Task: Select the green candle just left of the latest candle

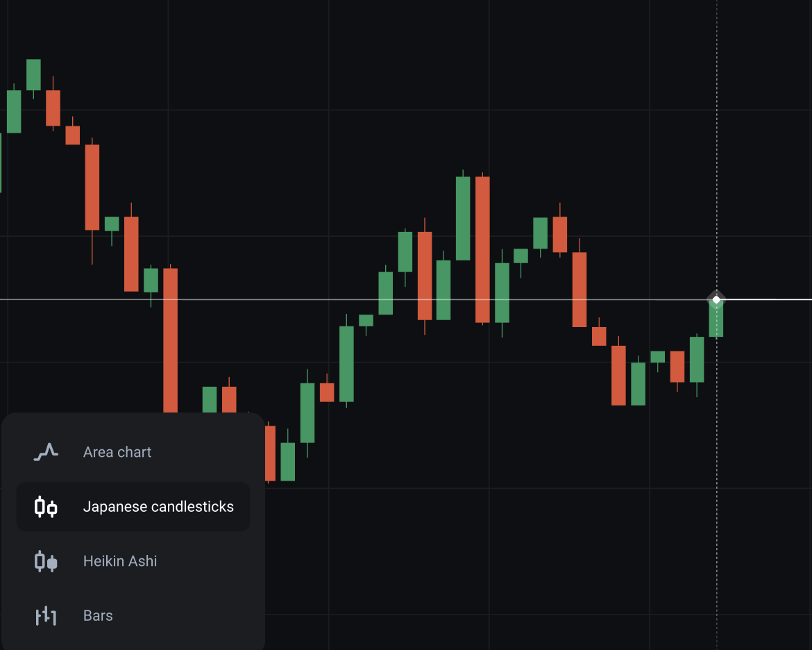Action: [697, 359]
